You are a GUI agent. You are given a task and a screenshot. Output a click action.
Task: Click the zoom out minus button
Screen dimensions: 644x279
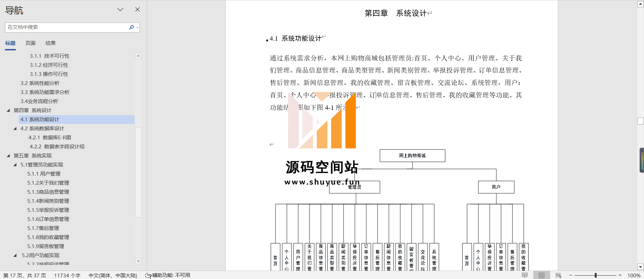571,275
